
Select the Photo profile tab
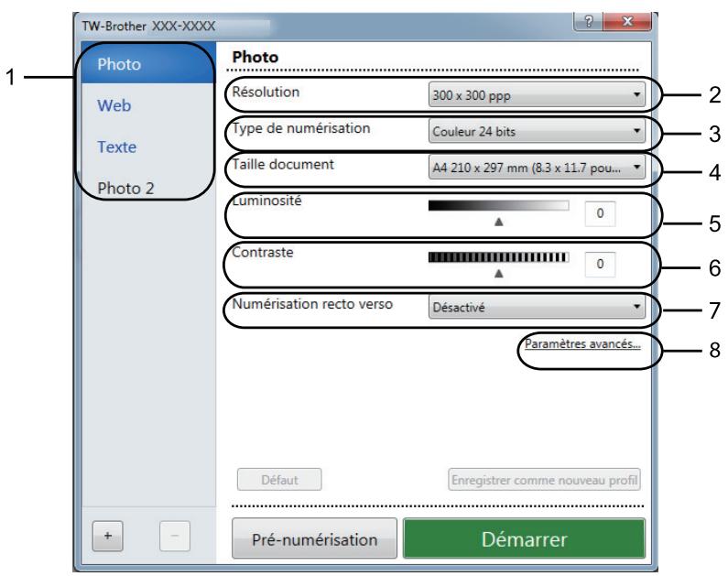(x=147, y=63)
